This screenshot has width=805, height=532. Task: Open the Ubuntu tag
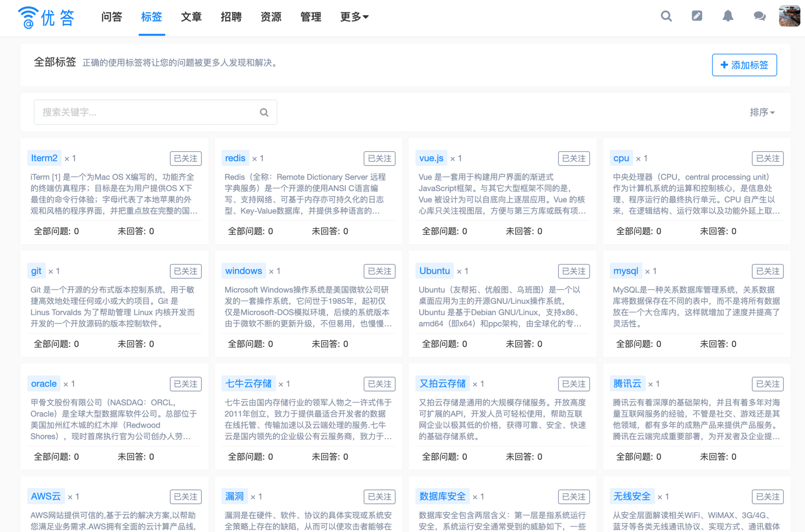(434, 271)
